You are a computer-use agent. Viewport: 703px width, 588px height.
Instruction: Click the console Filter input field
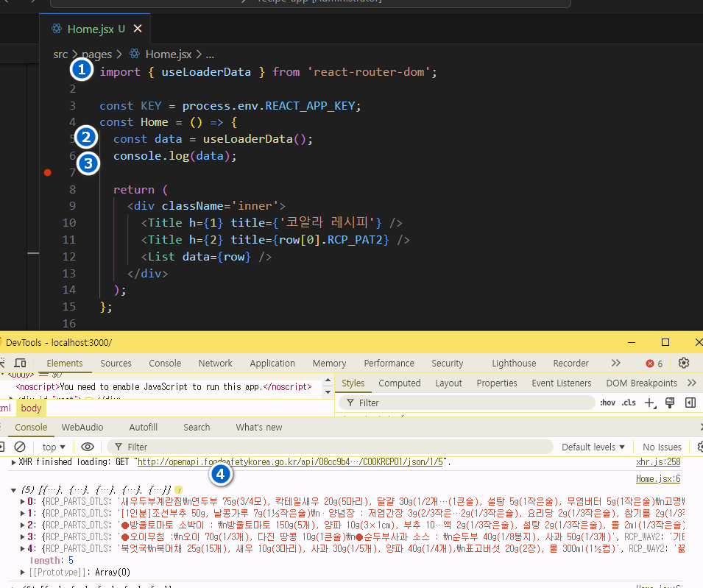click(x=331, y=447)
